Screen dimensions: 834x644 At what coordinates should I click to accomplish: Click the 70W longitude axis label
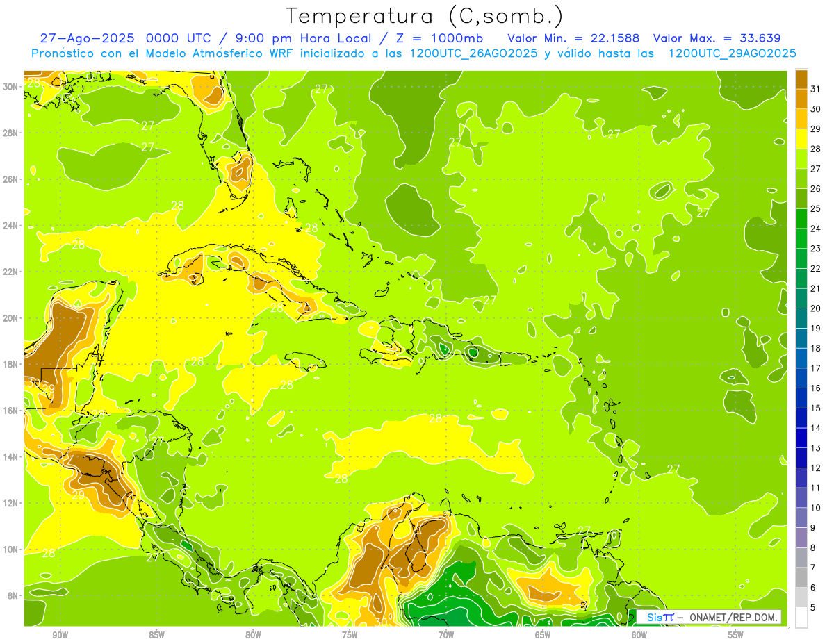coord(446,635)
